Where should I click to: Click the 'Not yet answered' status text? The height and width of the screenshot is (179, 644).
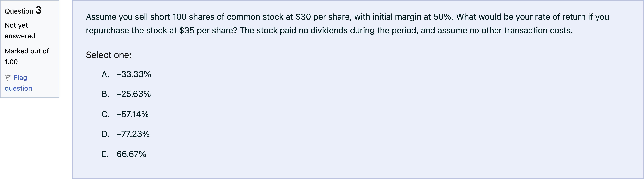(x=20, y=31)
